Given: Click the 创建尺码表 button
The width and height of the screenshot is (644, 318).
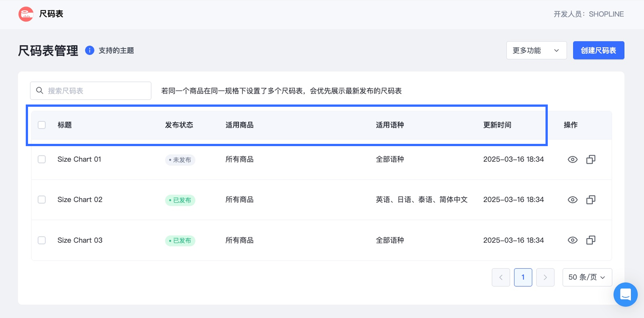Looking at the screenshot, I should (x=598, y=50).
